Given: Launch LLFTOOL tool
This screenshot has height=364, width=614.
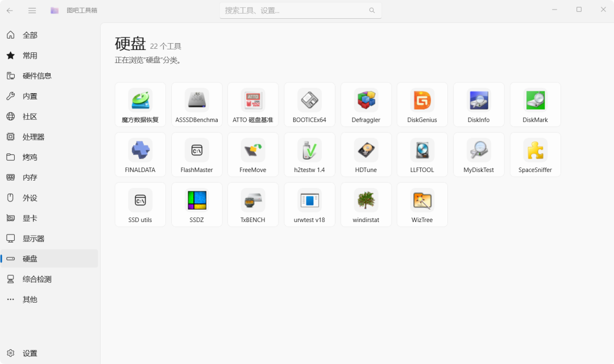Looking at the screenshot, I should click(422, 154).
